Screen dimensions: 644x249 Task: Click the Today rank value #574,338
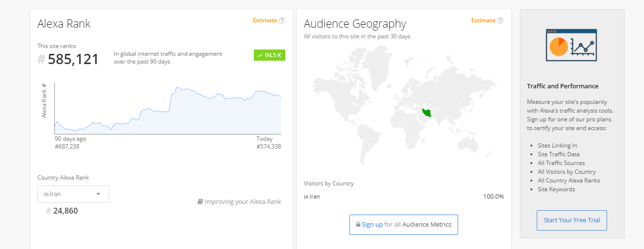(269, 147)
